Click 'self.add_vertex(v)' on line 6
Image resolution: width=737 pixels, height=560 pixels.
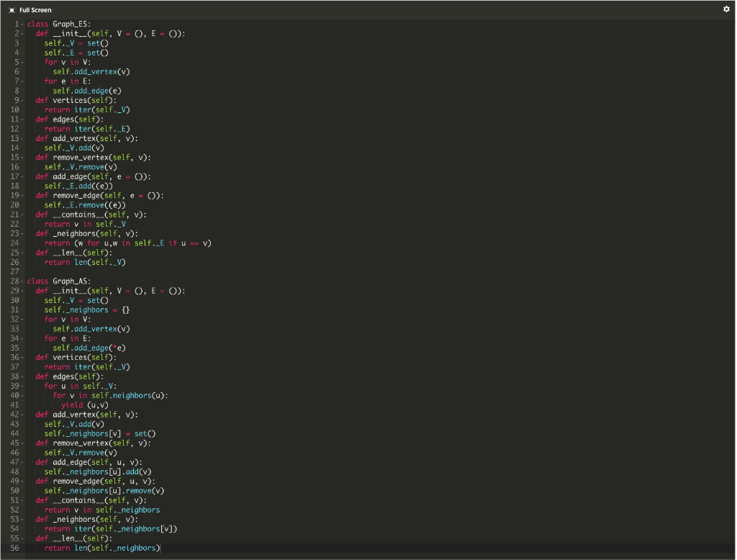pos(91,72)
